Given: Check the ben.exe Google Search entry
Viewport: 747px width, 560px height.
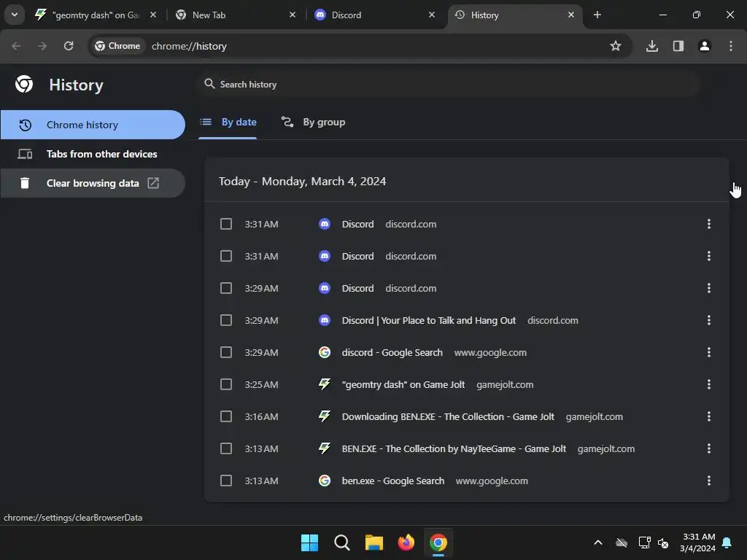Looking at the screenshot, I should [x=226, y=481].
